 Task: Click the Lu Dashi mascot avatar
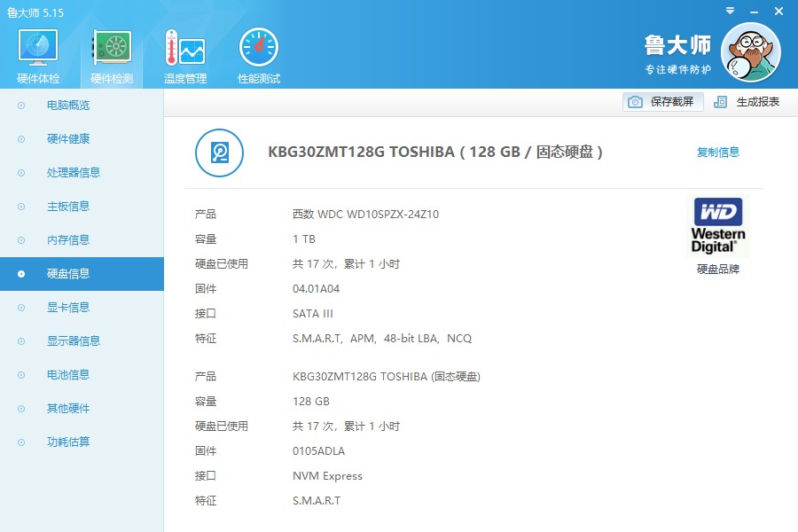click(751, 52)
